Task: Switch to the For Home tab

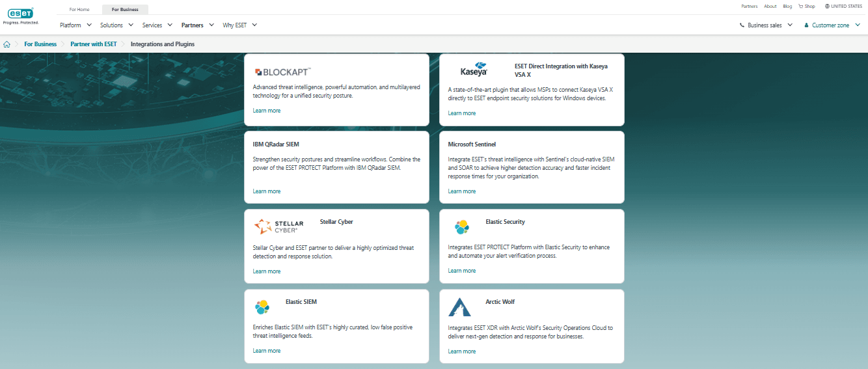Action: (x=79, y=10)
